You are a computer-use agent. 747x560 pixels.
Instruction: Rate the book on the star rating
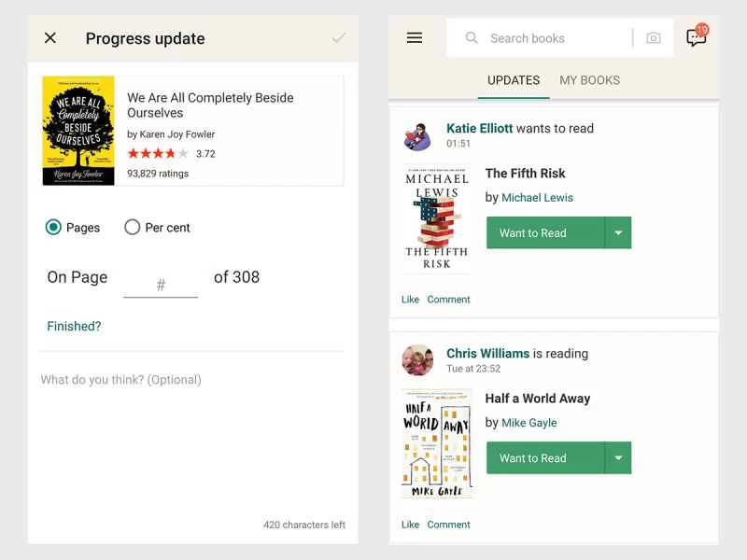pos(158,153)
